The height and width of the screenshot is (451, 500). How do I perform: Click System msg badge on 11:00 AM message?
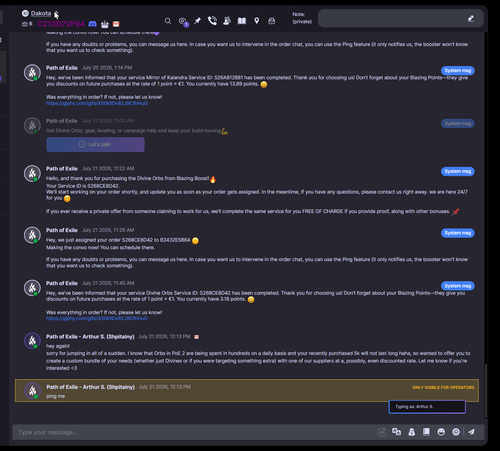[x=458, y=124]
